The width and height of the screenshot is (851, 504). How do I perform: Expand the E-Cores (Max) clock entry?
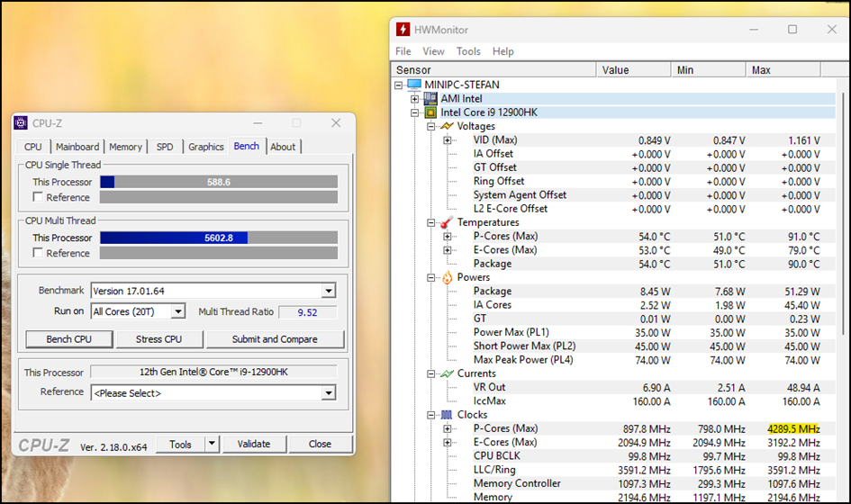tap(448, 442)
